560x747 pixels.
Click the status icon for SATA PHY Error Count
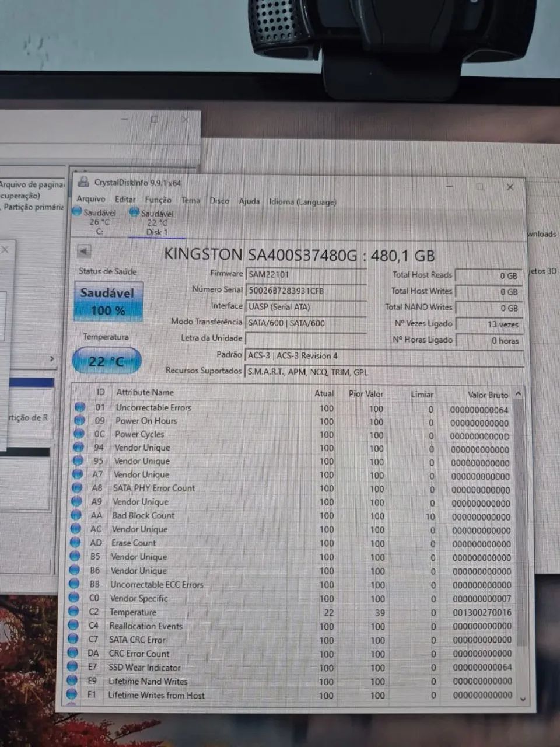77,488
